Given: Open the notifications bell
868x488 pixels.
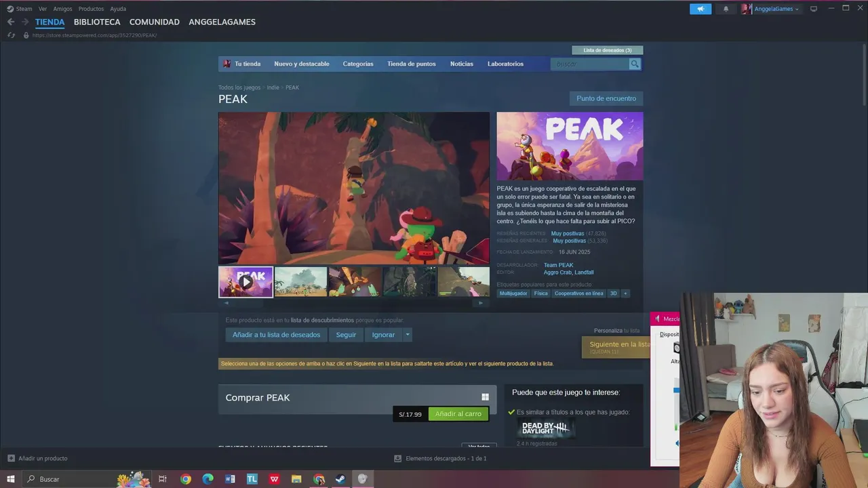Looking at the screenshot, I should click(726, 9).
